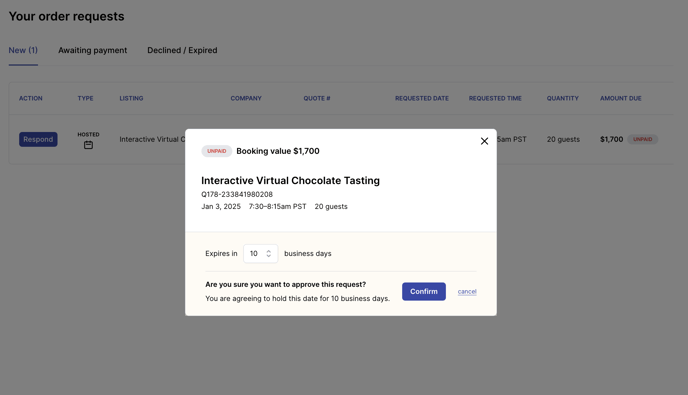Click the UNPAID badge beside $1,700 in table
The image size is (688, 395).
pyautogui.click(x=642, y=139)
